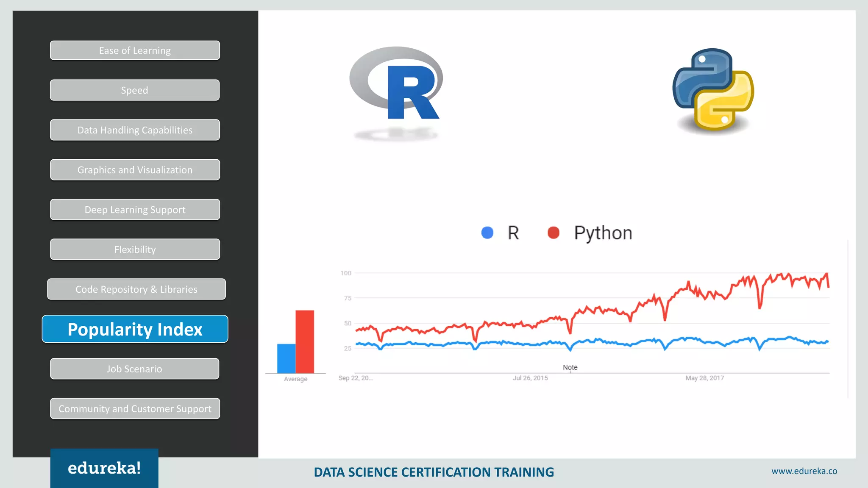This screenshot has height=488, width=868.
Task: Open the Speed section
Action: tap(135, 90)
